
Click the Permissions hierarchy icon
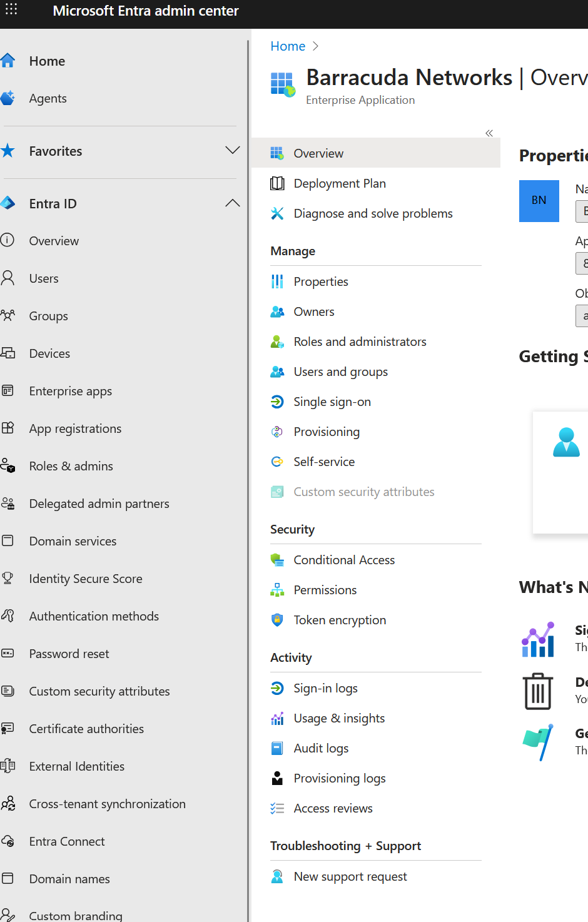(x=277, y=590)
